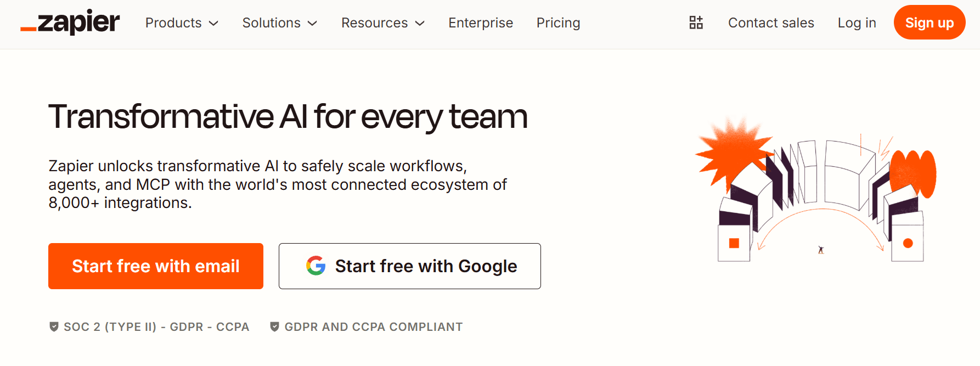Click the Zapier logo
Viewport: 980px width, 366px height.
click(69, 22)
